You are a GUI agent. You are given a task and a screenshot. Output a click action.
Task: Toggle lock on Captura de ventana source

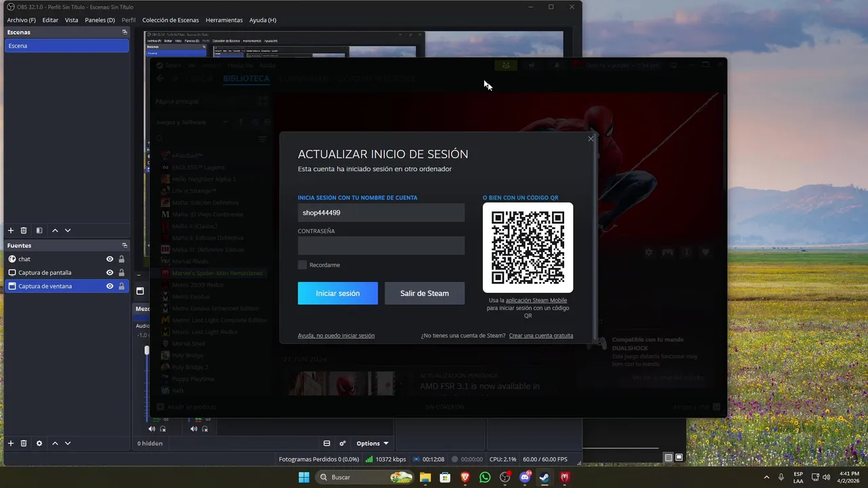(x=121, y=286)
